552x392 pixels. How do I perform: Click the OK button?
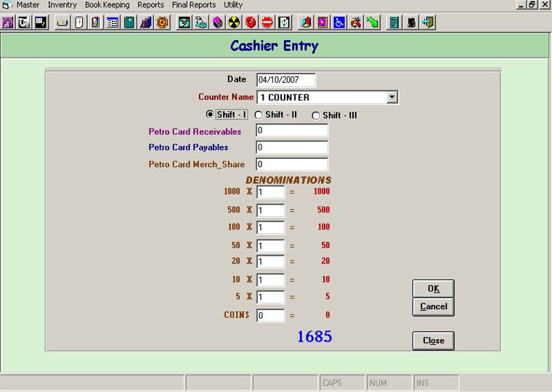click(434, 288)
